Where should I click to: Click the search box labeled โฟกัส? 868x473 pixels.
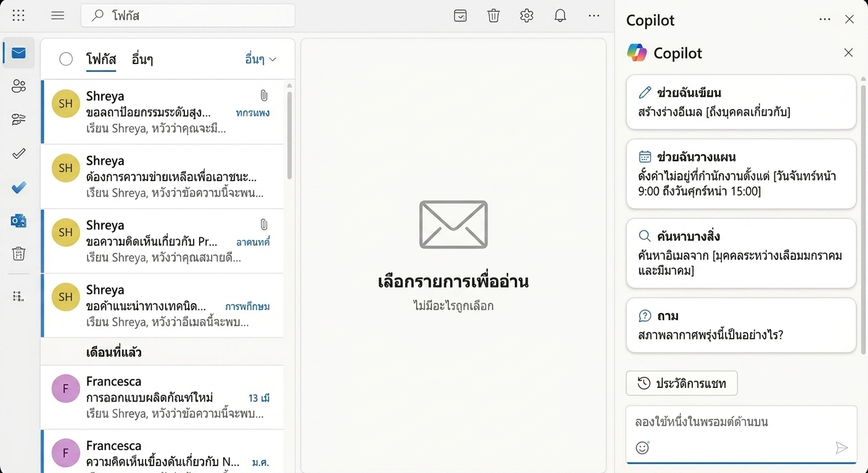click(188, 16)
